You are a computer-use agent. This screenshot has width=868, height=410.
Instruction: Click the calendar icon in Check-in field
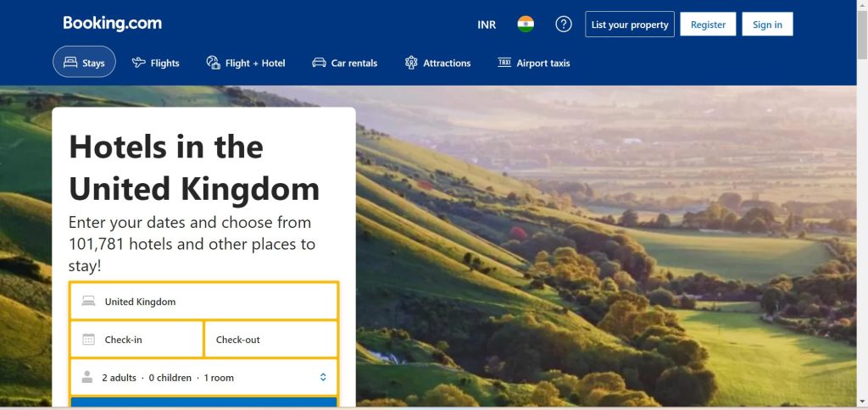coord(88,339)
